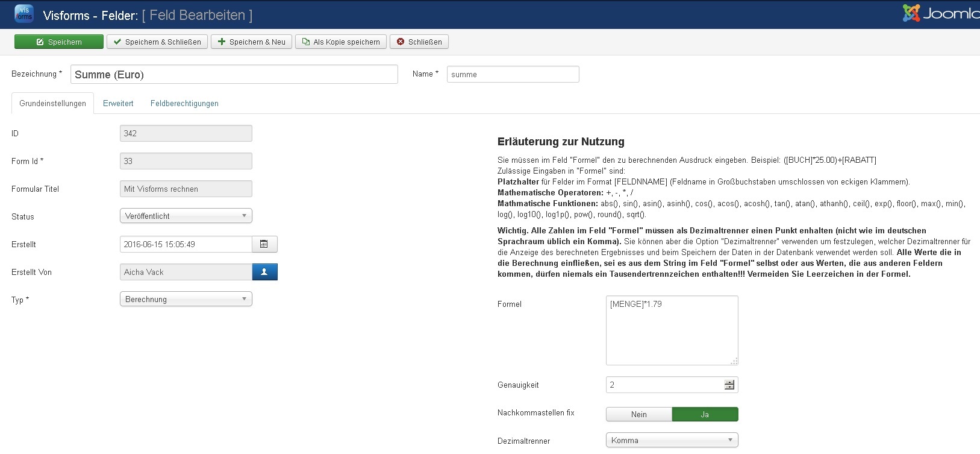The width and height of the screenshot is (980, 454).
Task: Click the user select icon button
Action: [264, 272]
